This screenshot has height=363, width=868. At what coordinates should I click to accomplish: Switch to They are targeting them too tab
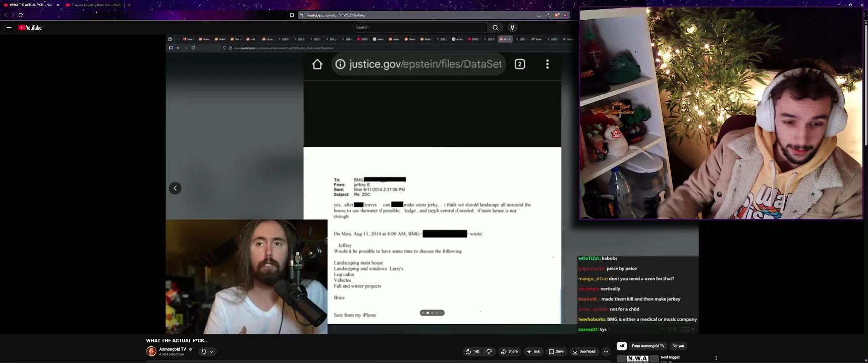[93, 5]
